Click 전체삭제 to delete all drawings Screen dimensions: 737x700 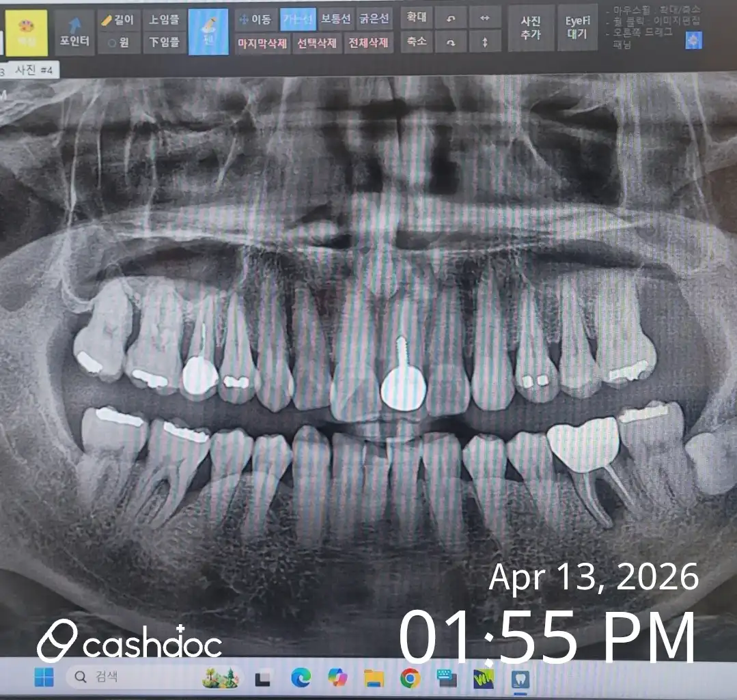click(x=368, y=44)
